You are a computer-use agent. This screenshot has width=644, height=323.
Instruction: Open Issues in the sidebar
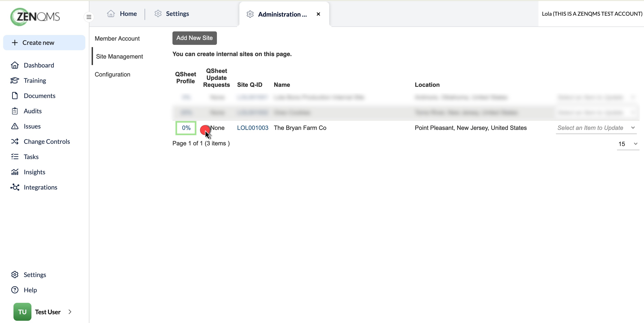[32, 126]
